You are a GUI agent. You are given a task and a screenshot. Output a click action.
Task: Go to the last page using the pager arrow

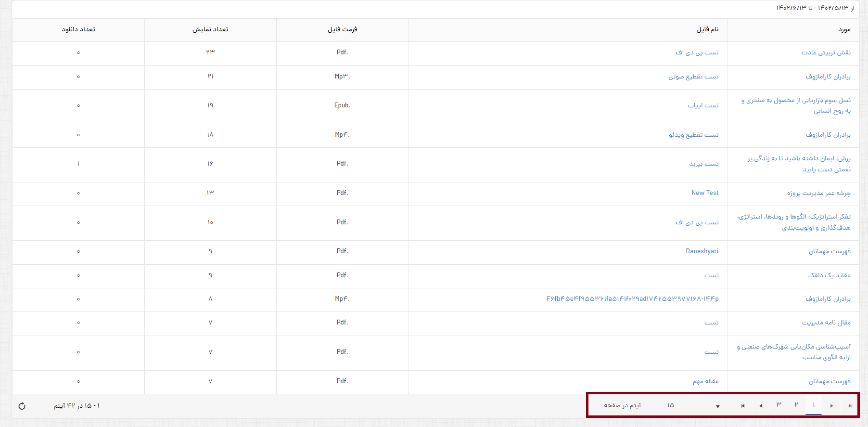850,406
